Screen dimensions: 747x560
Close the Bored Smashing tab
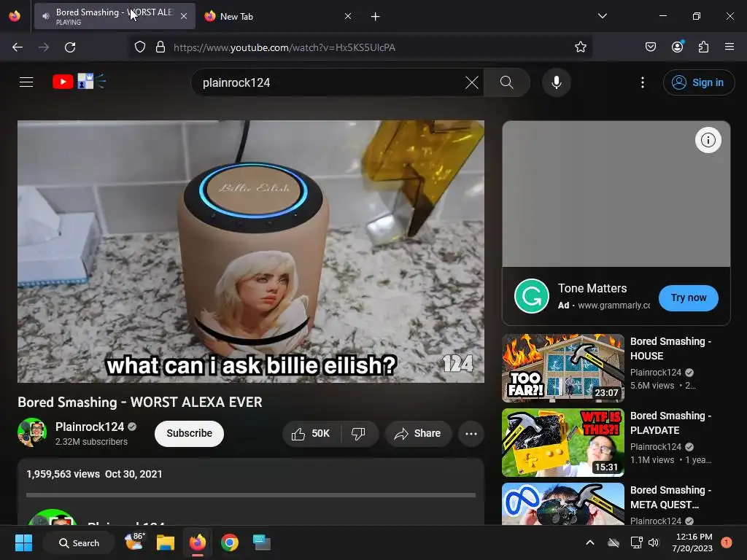(184, 16)
